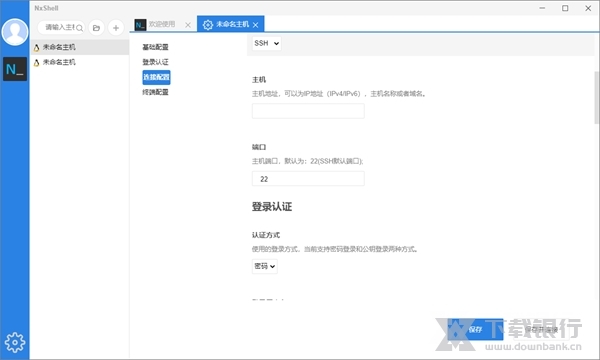Go to 终端配置 section

pyautogui.click(x=155, y=92)
